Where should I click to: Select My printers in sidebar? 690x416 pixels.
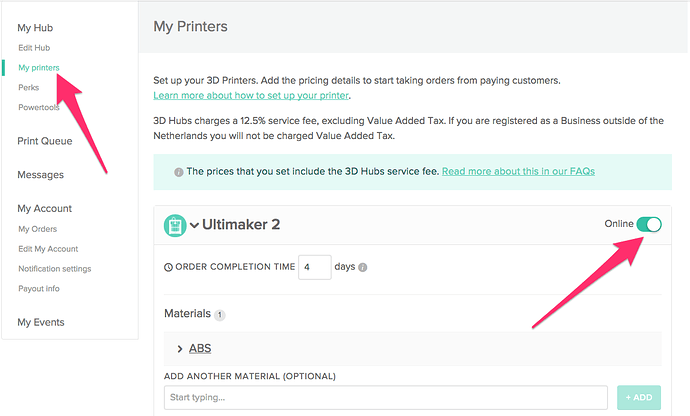point(39,68)
